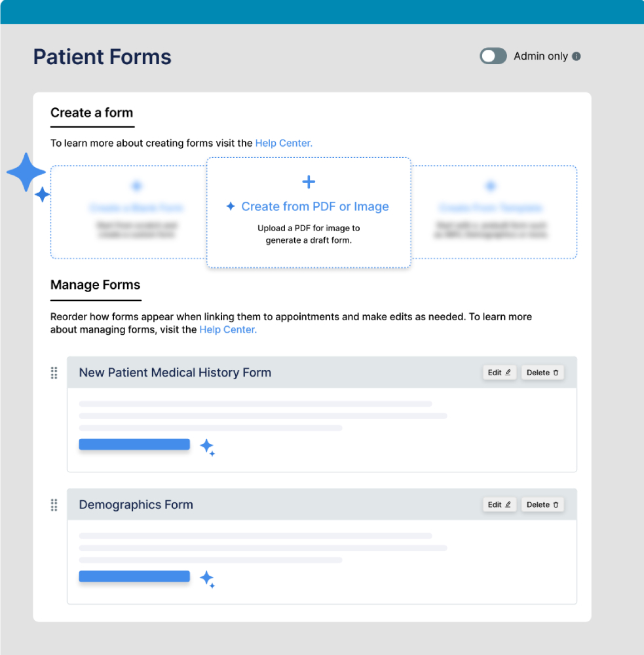Toggle the Admin only switch
Image resolution: width=644 pixels, height=655 pixels.
click(x=493, y=56)
